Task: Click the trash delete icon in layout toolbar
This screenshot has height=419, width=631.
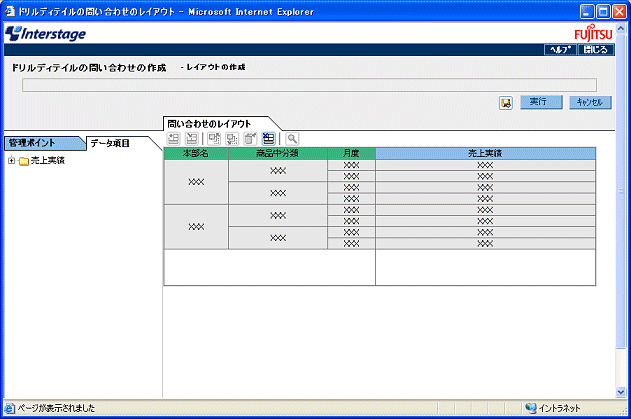Action: 251,138
